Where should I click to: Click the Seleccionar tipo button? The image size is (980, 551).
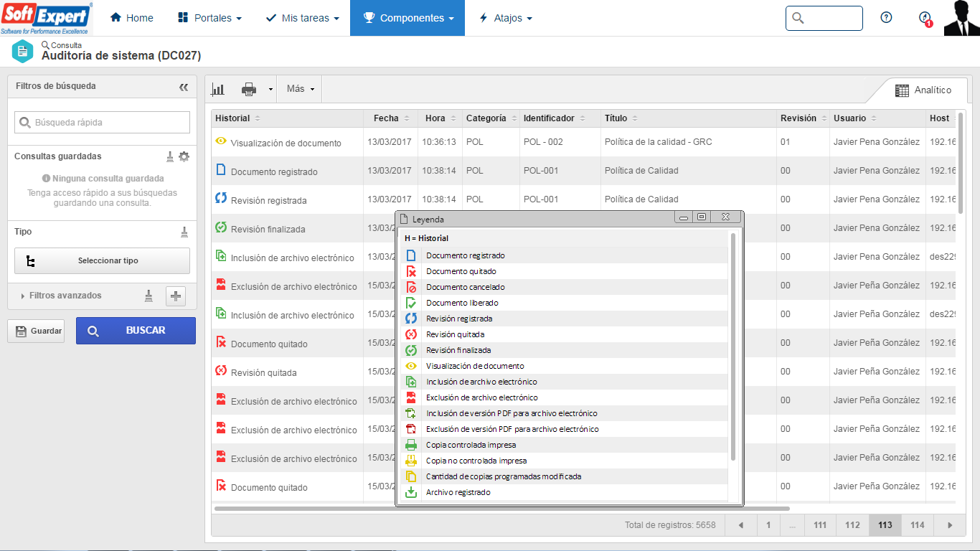[102, 261]
